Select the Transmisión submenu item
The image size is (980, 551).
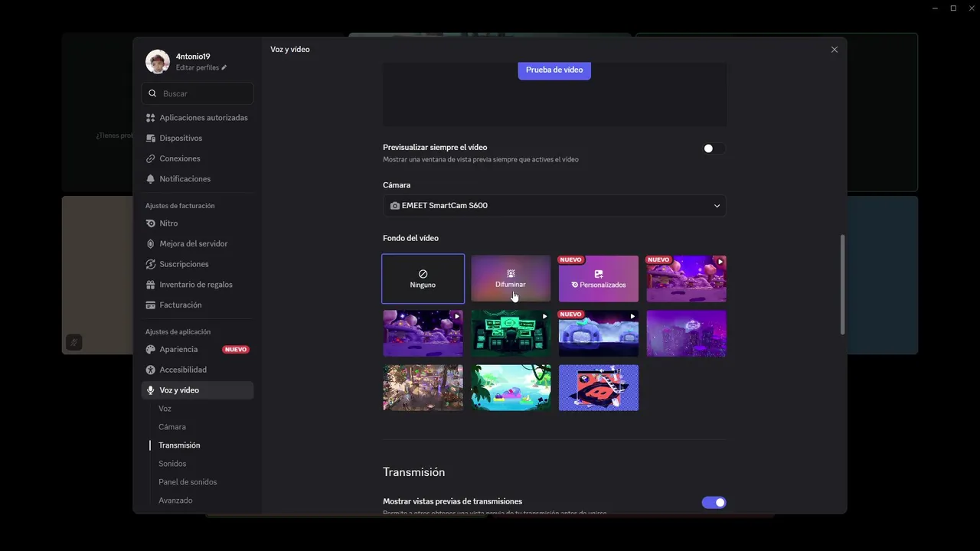point(179,445)
